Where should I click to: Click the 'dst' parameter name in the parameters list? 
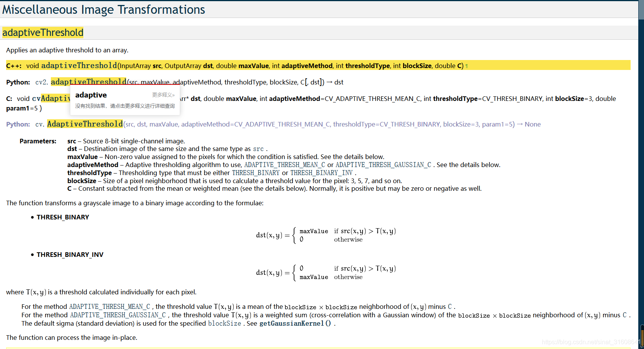[x=72, y=149]
